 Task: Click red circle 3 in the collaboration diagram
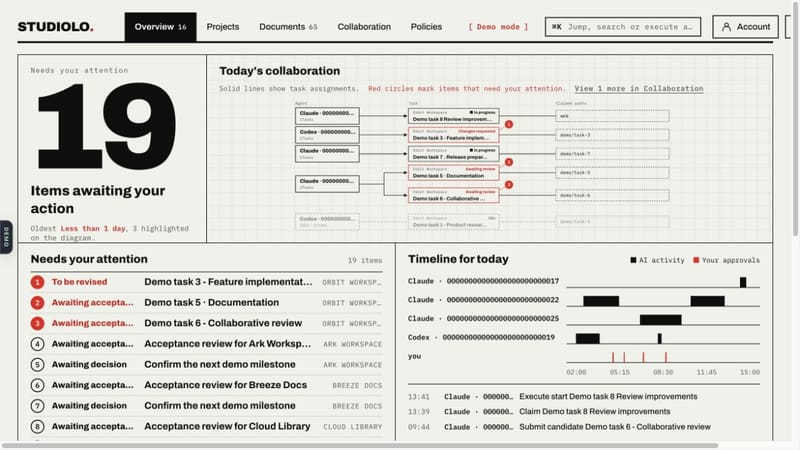pyautogui.click(x=509, y=185)
